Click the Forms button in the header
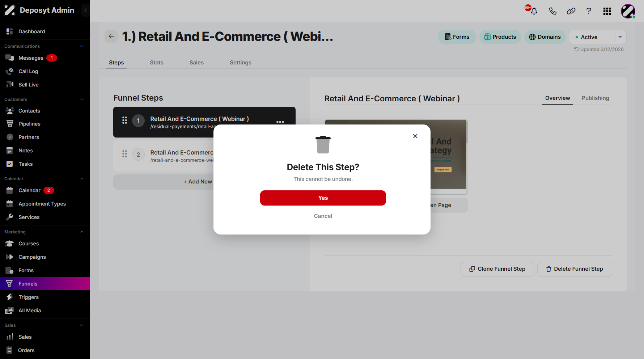 coord(457,37)
